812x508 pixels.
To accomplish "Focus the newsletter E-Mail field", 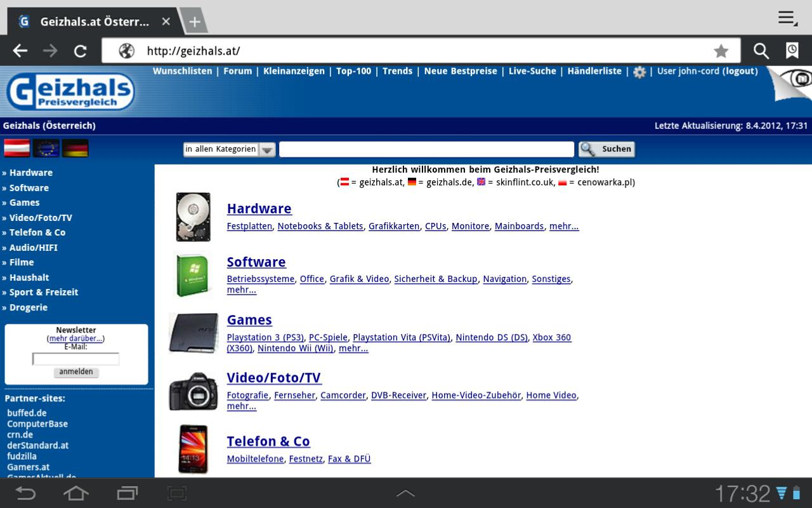I will tap(75, 359).
